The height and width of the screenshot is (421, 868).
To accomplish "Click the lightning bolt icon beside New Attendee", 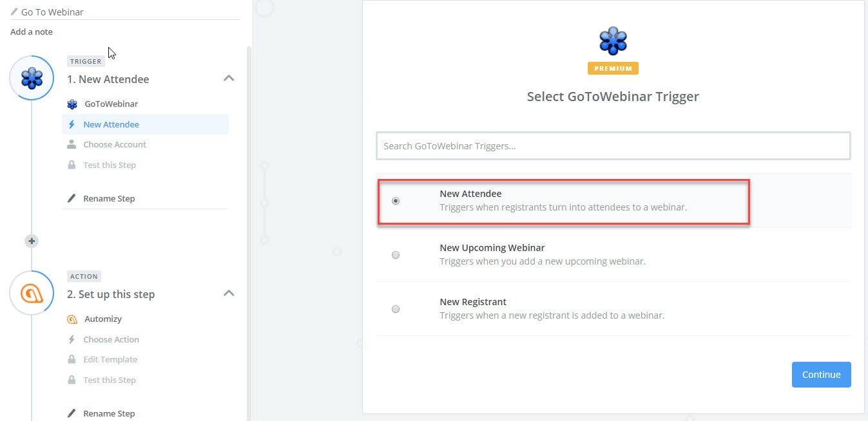I will tap(72, 124).
